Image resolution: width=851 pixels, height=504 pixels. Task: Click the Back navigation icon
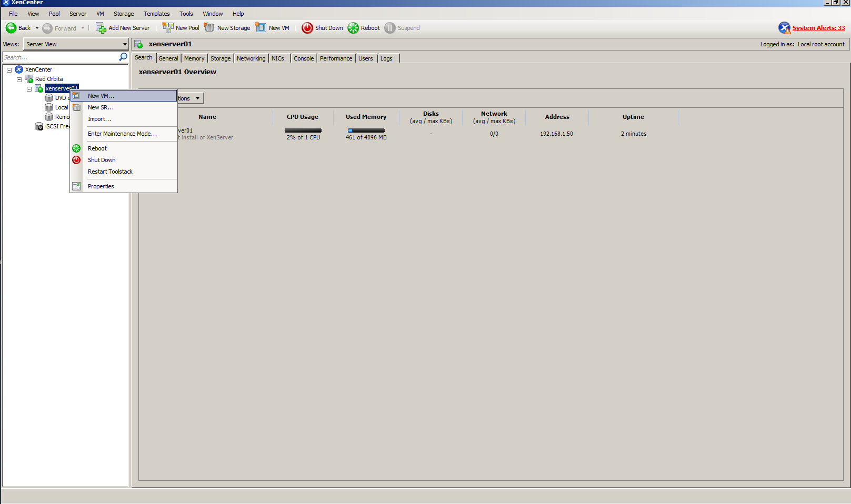11,28
